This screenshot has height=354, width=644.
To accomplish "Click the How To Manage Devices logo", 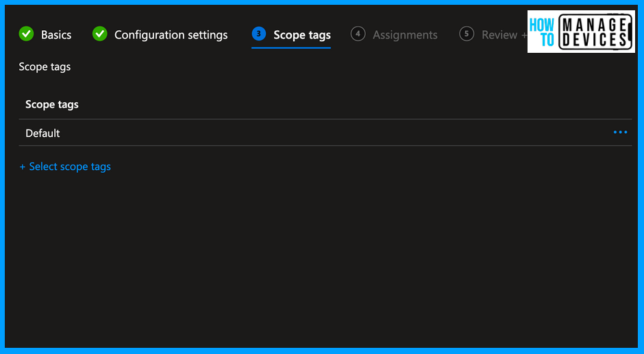I will 581,32.
